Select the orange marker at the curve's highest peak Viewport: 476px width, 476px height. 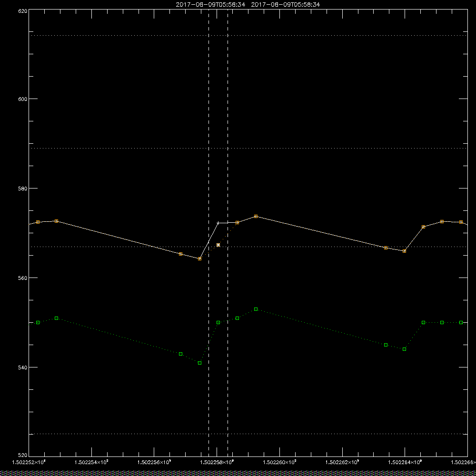(x=256, y=217)
